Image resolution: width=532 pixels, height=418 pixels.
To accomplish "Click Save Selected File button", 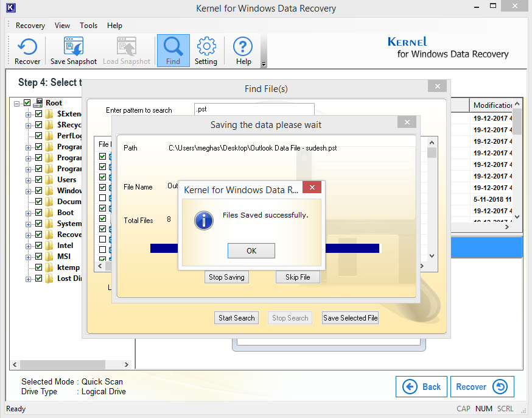I will click(x=350, y=318).
